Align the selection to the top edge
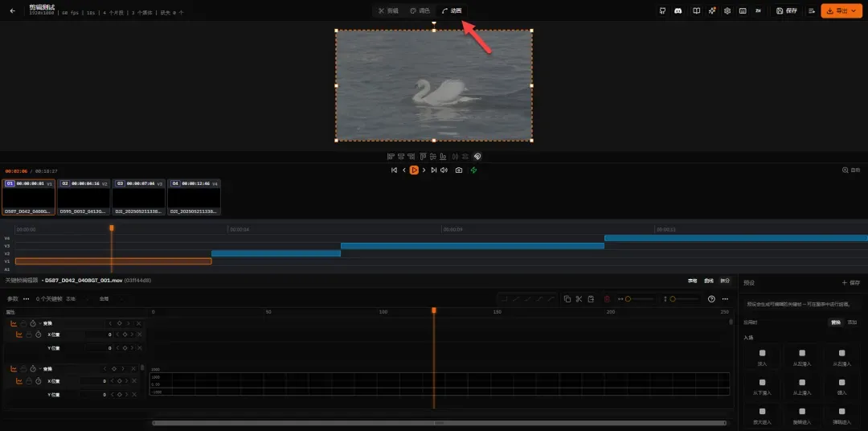The image size is (868, 431). click(x=424, y=156)
